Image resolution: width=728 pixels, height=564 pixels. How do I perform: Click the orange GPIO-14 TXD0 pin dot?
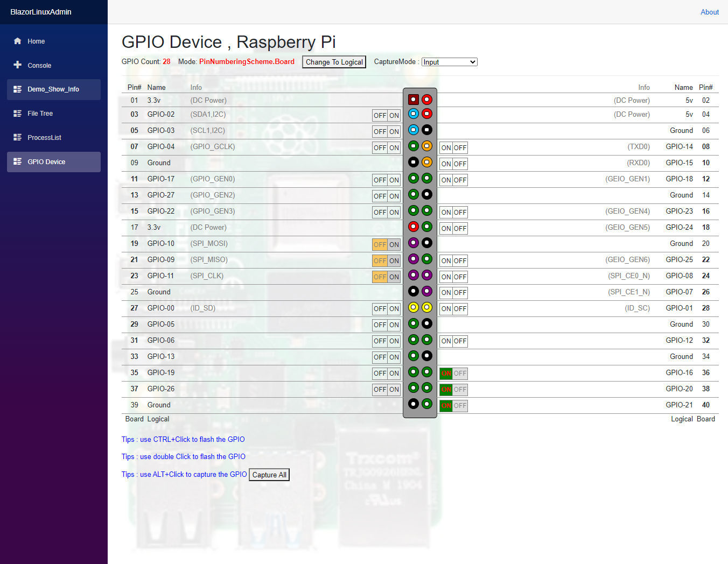426,146
